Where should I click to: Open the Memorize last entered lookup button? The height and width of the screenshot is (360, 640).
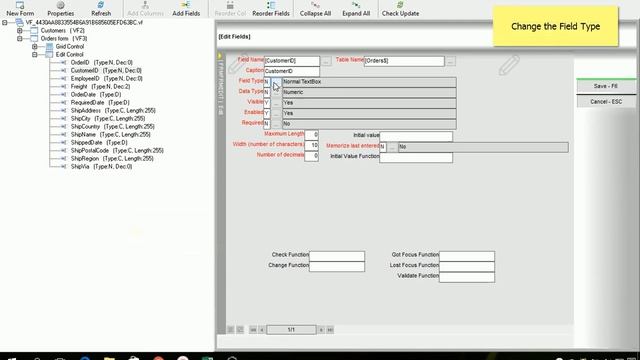coord(392,147)
